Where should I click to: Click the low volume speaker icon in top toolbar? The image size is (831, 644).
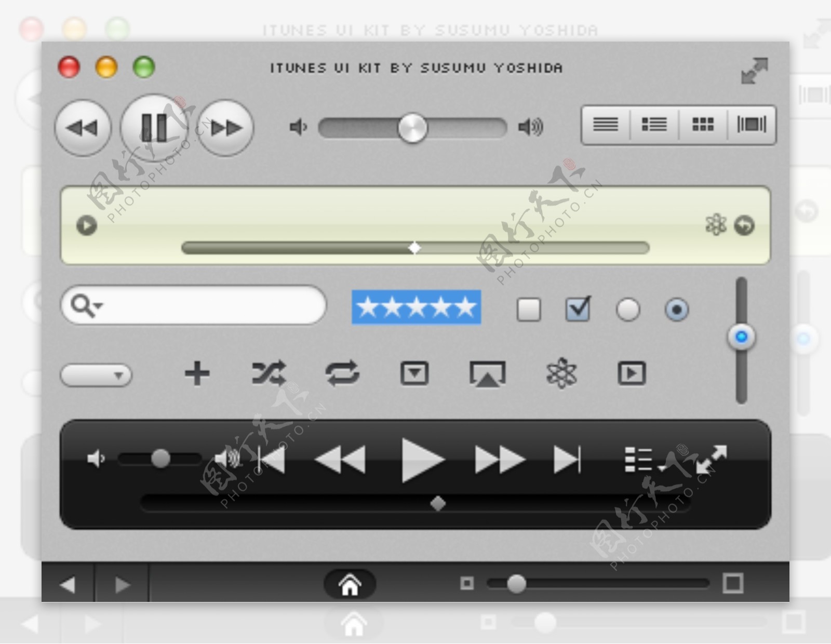[x=298, y=127]
